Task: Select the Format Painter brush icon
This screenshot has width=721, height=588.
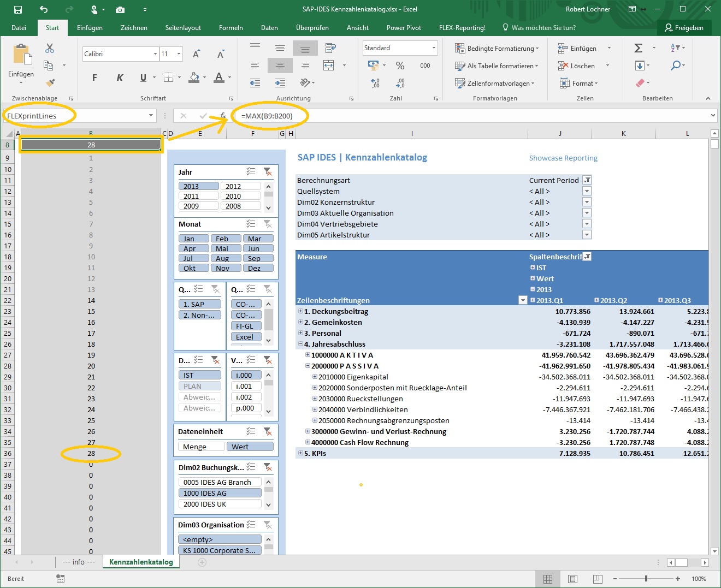Action: 50,83
